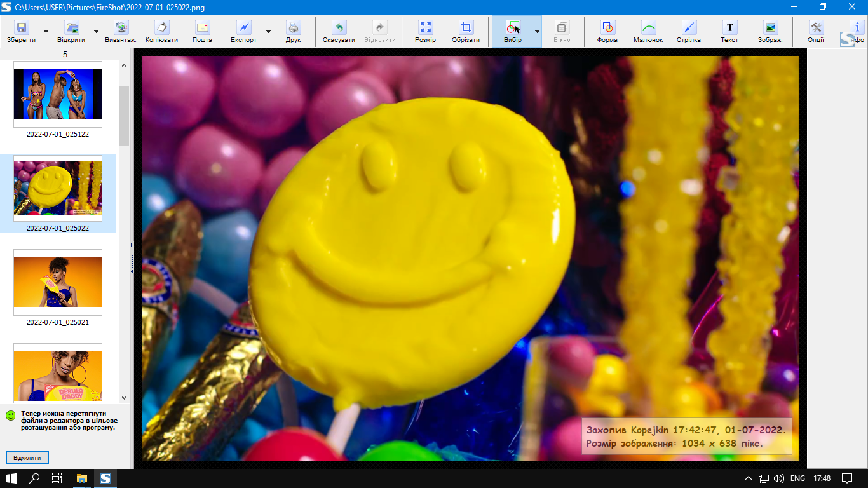Click the Вивантаж. upload icon
The height and width of the screenshot is (488, 868).
point(121,31)
